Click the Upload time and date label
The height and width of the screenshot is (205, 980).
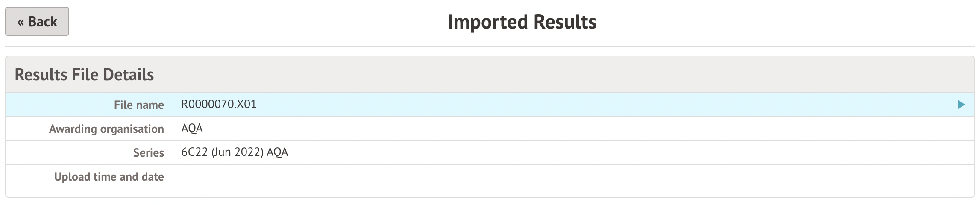pos(109,177)
